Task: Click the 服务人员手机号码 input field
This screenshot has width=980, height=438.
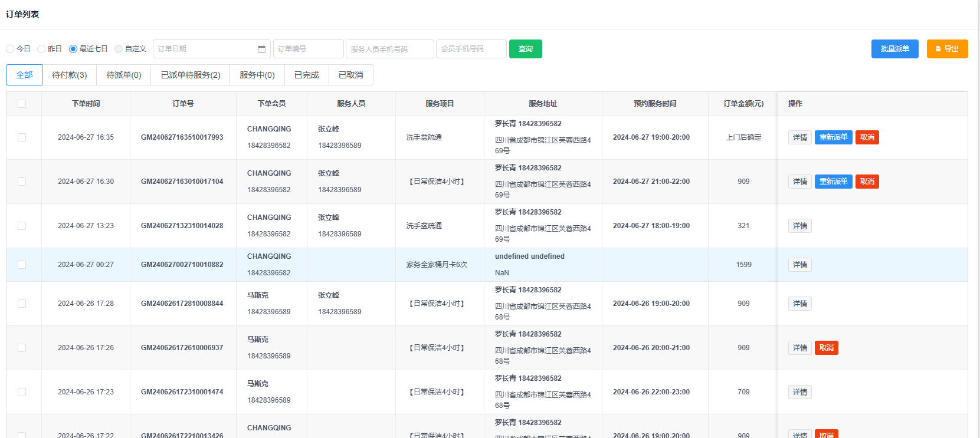Action: pos(389,49)
